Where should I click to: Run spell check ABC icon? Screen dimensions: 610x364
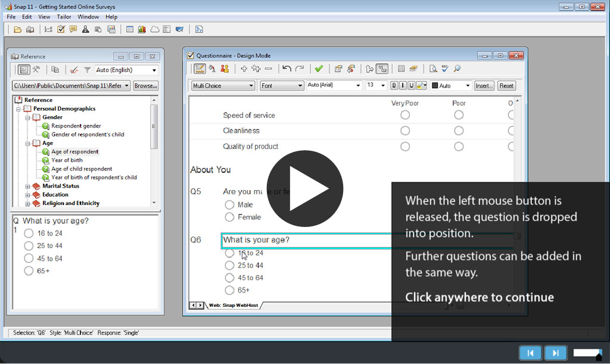[x=445, y=69]
